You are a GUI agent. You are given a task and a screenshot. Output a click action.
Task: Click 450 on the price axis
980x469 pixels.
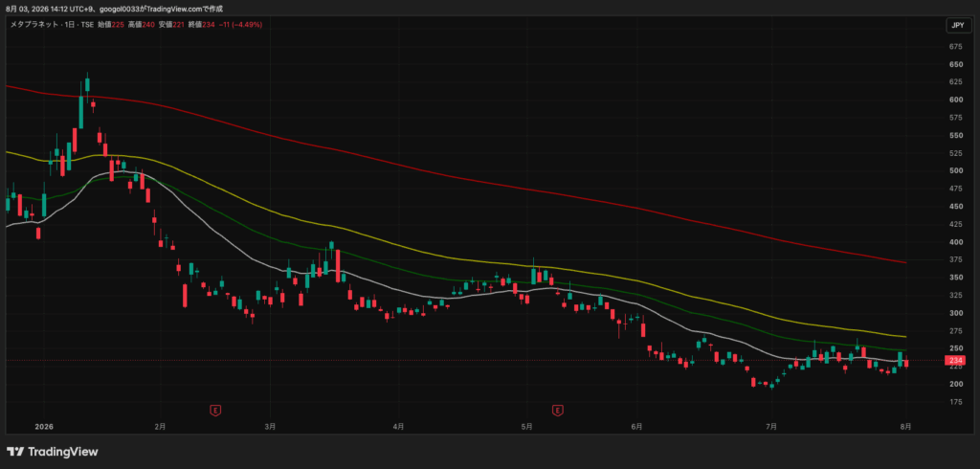tap(956, 207)
